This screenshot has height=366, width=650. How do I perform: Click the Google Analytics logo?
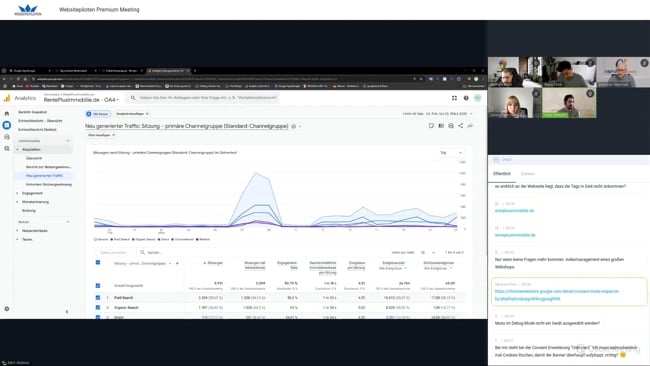[x=7, y=98]
